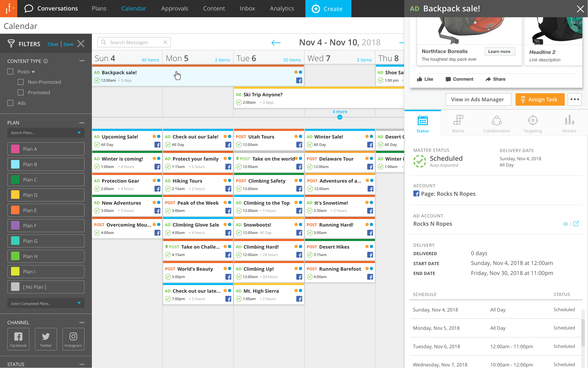Click Facebook page icon next to Rocks N Ropes
Viewport: 588px width, 368px height.
(x=416, y=194)
